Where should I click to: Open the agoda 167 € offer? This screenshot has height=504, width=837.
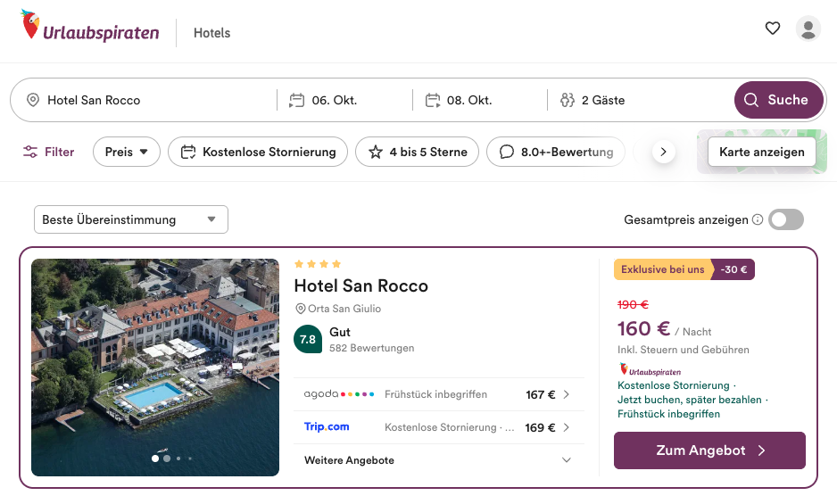point(438,394)
